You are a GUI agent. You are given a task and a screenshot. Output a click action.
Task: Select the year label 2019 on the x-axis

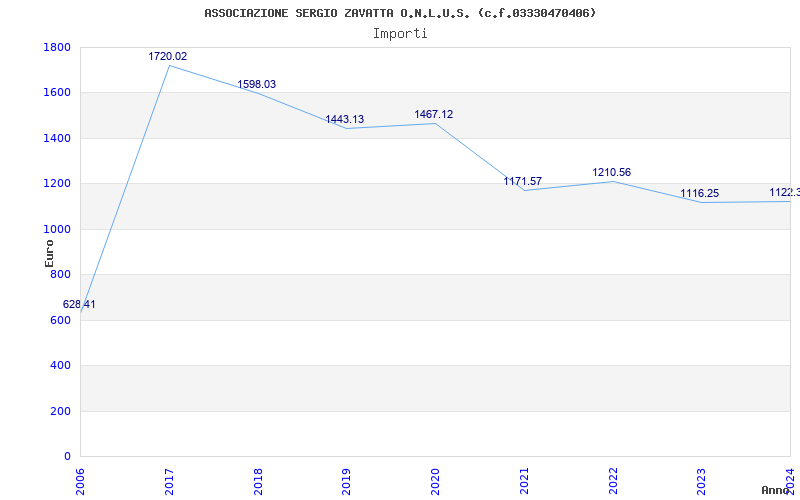pos(346,482)
